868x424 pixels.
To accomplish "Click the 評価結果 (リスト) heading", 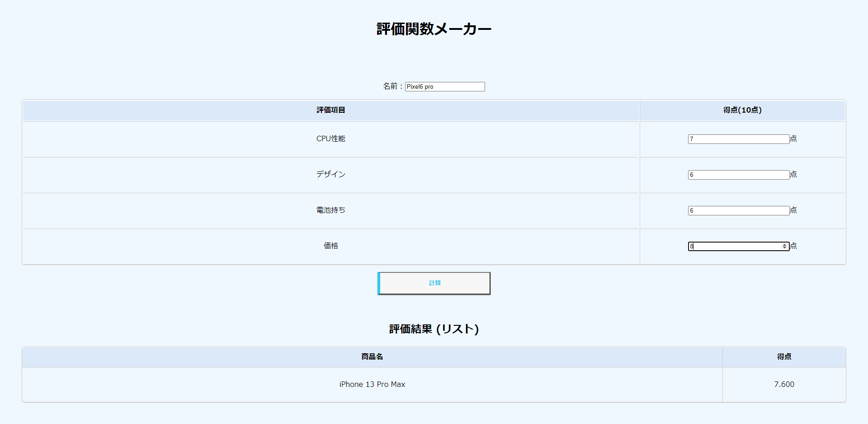I will pos(434,329).
